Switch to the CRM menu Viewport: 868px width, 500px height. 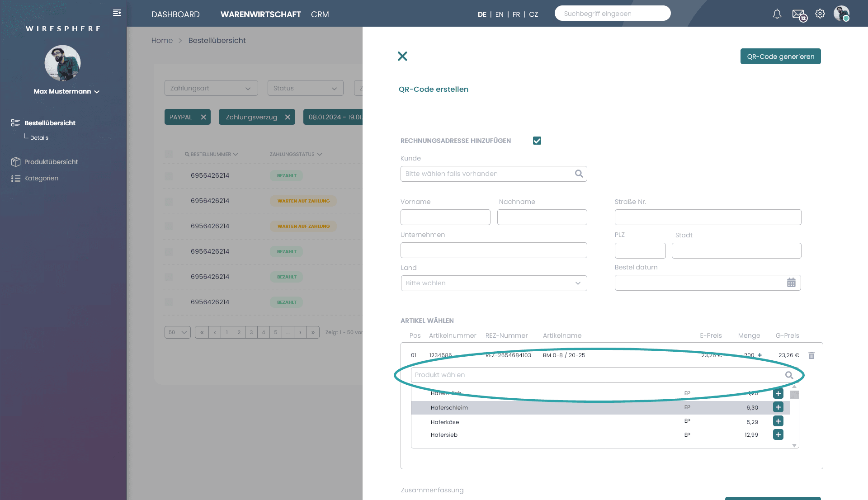320,14
